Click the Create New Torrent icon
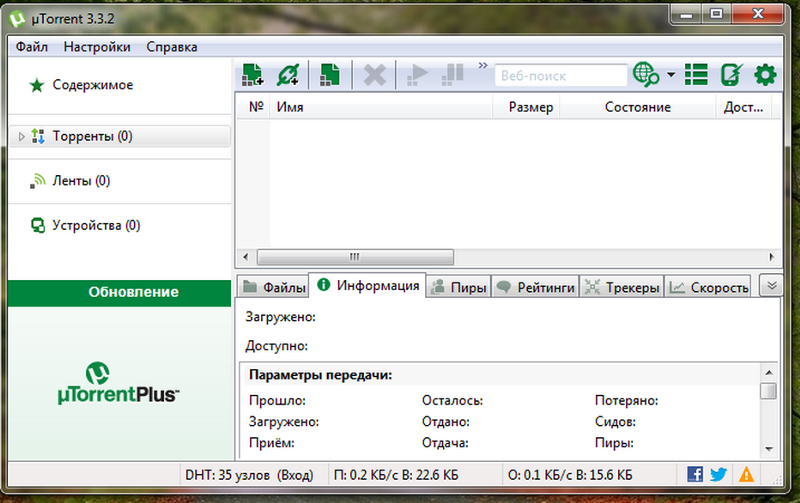The width and height of the screenshot is (800, 503). (x=330, y=75)
